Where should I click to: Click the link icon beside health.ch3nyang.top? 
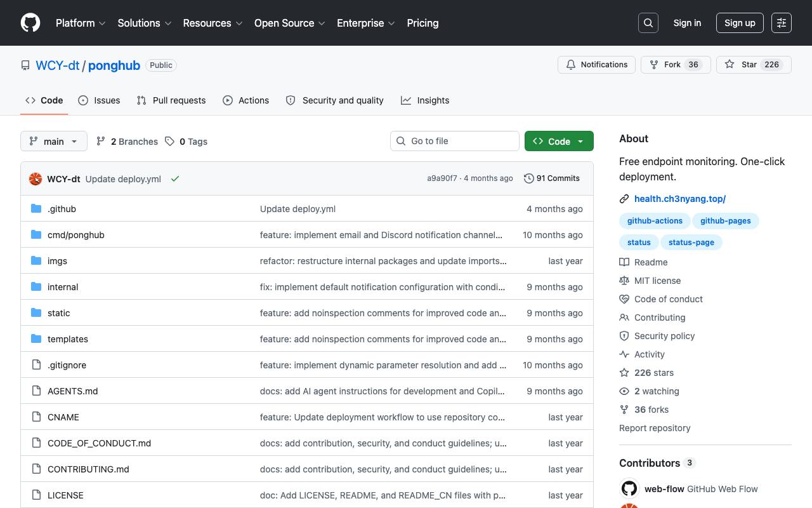(x=624, y=199)
